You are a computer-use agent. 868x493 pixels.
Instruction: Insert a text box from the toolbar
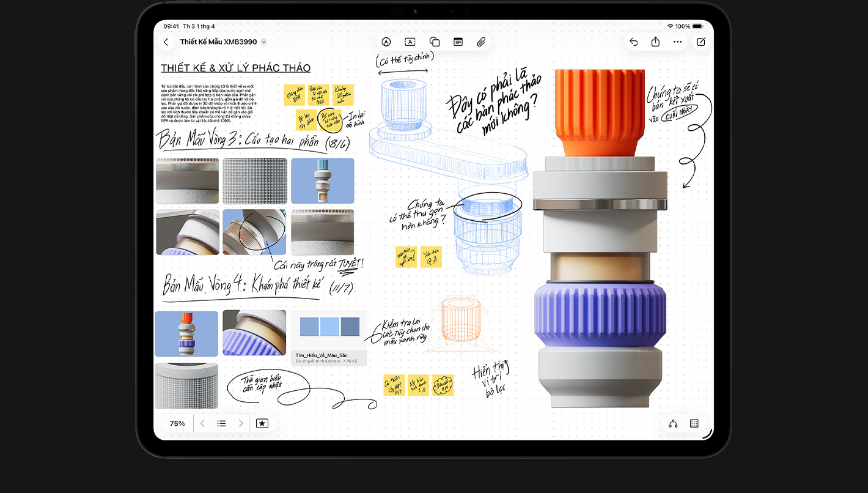coord(410,42)
